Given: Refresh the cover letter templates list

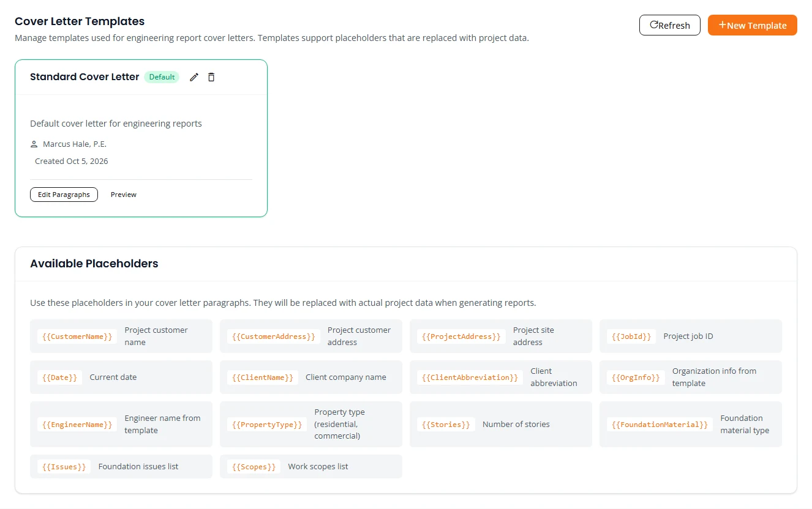Looking at the screenshot, I should pos(670,25).
